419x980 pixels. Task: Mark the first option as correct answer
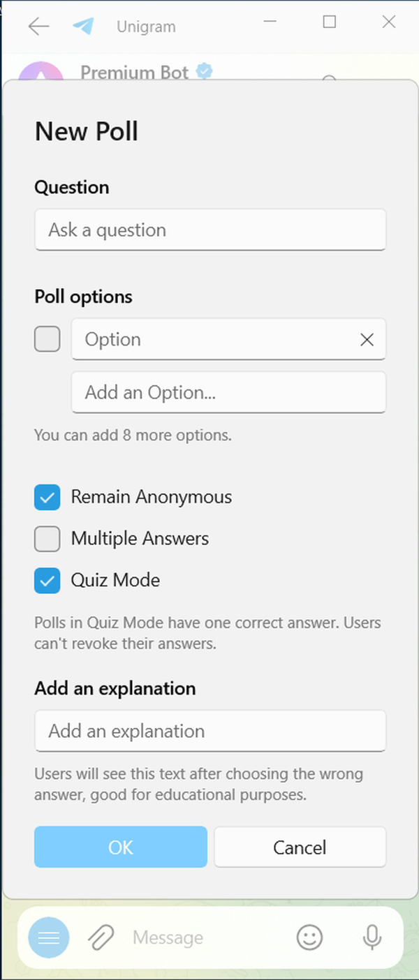[47, 339]
